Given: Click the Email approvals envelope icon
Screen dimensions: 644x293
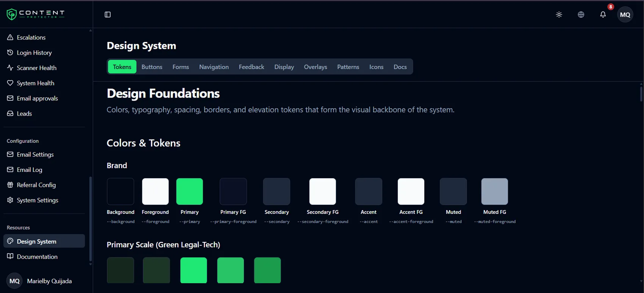Looking at the screenshot, I should coord(10,98).
